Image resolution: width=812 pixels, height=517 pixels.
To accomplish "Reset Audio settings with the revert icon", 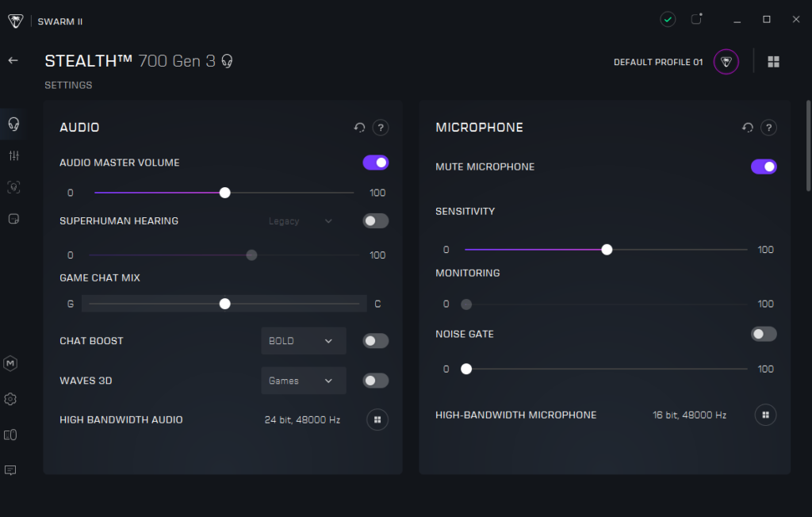I will [x=360, y=128].
